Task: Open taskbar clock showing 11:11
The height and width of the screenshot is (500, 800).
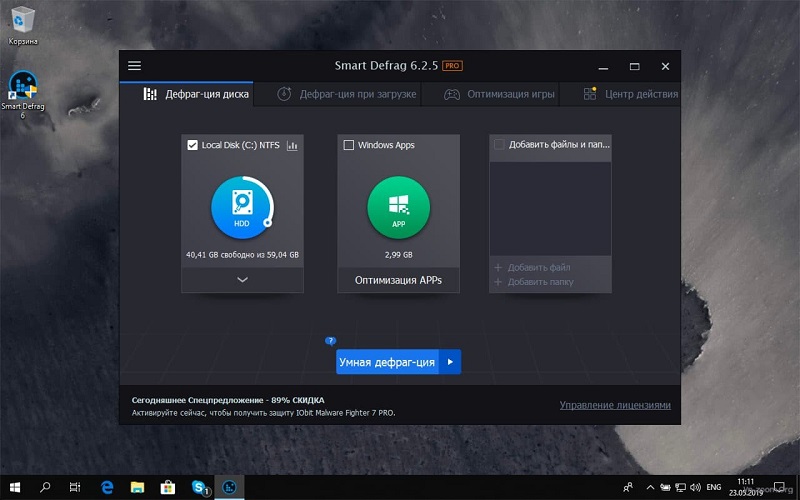Action: coord(745,487)
